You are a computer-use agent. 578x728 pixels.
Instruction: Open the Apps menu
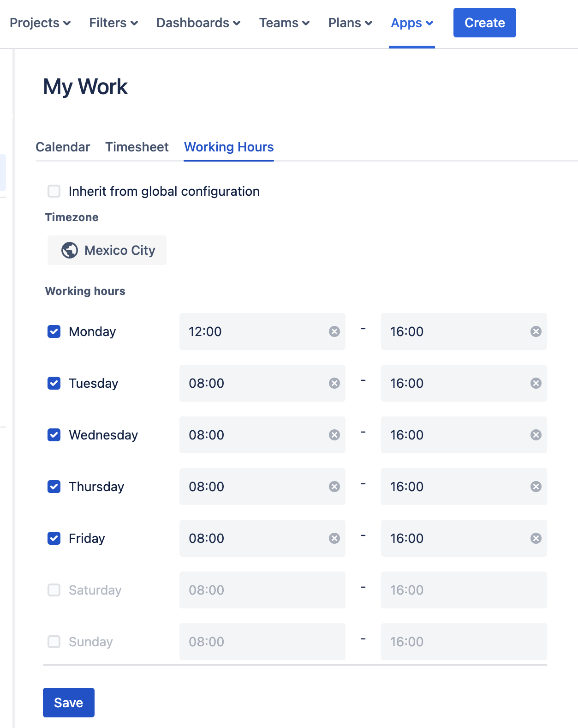coord(412,23)
